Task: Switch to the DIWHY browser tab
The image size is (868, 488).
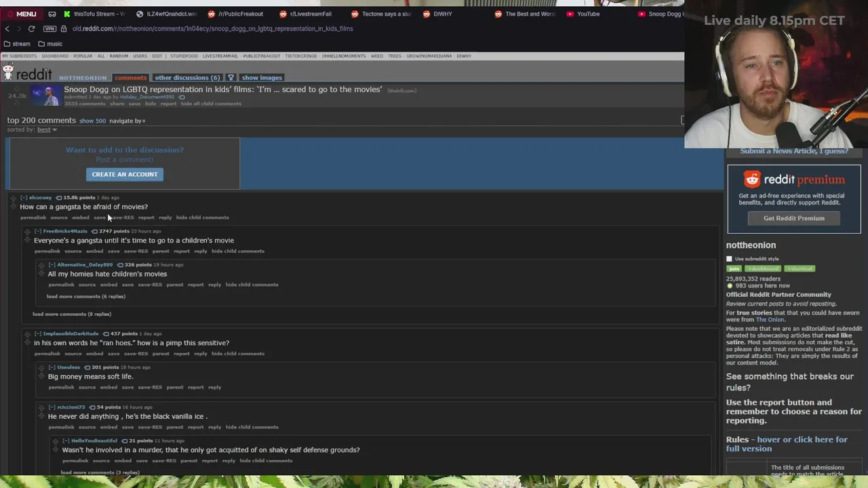Action: [437, 14]
